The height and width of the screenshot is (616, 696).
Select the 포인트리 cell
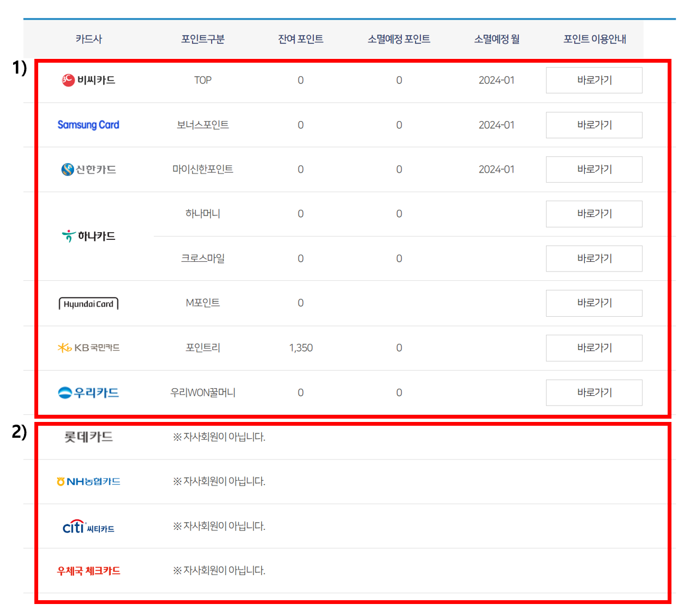(x=203, y=348)
